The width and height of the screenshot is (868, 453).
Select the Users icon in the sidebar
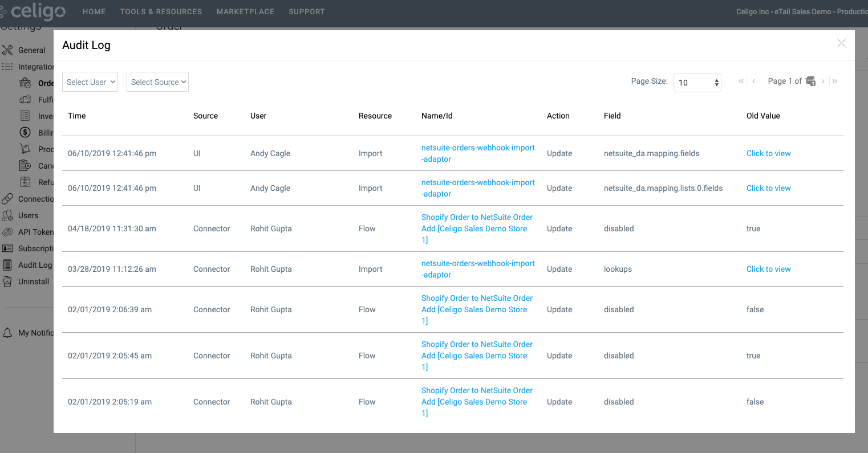(x=8, y=215)
